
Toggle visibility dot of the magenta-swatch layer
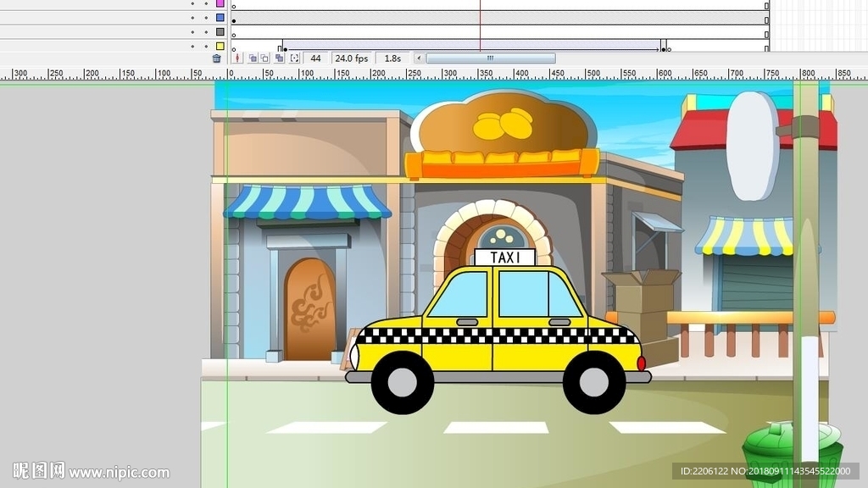(x=192, y=3)
